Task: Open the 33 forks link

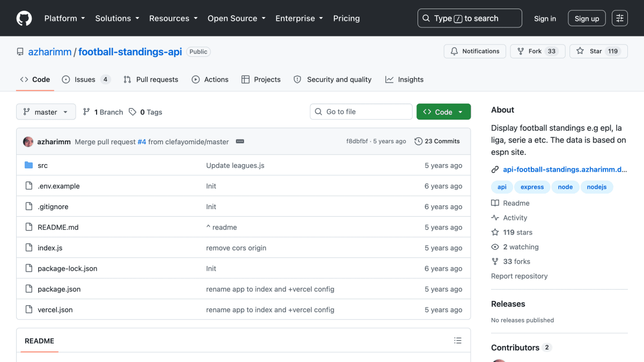Action: coord(511,262)
